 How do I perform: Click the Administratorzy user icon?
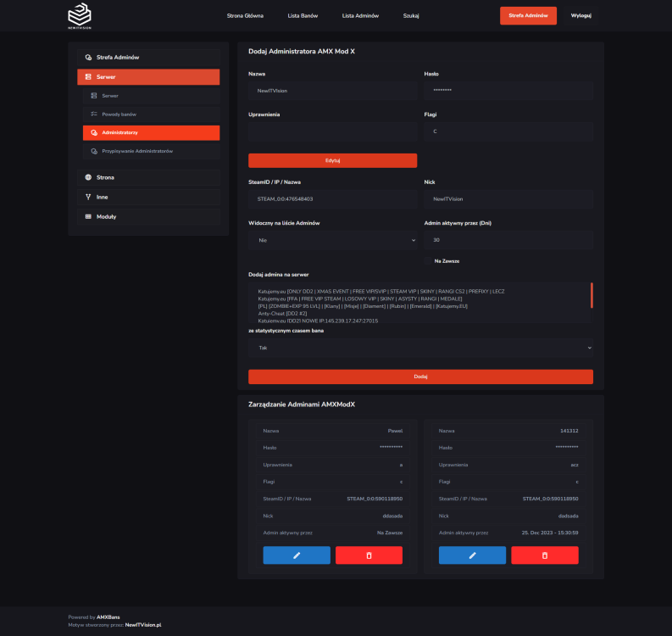(94, 132)
